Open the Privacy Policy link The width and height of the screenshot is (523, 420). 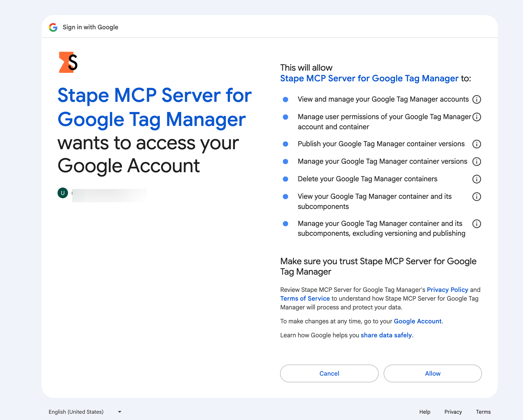[447, 290]
